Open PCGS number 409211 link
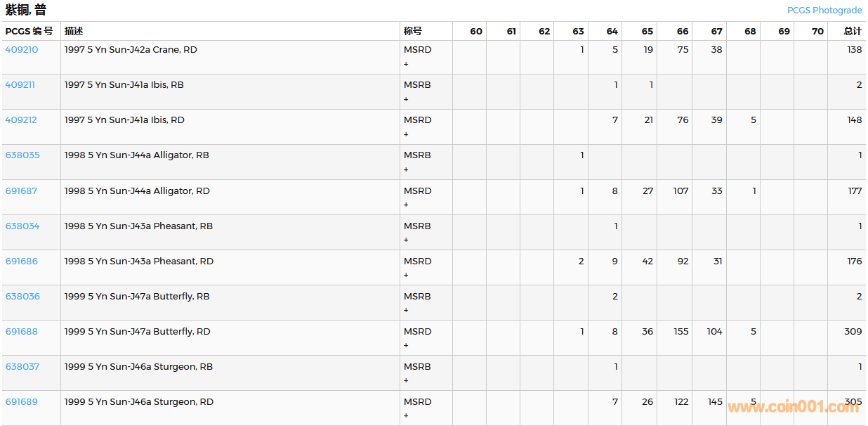 click(20, 85)
